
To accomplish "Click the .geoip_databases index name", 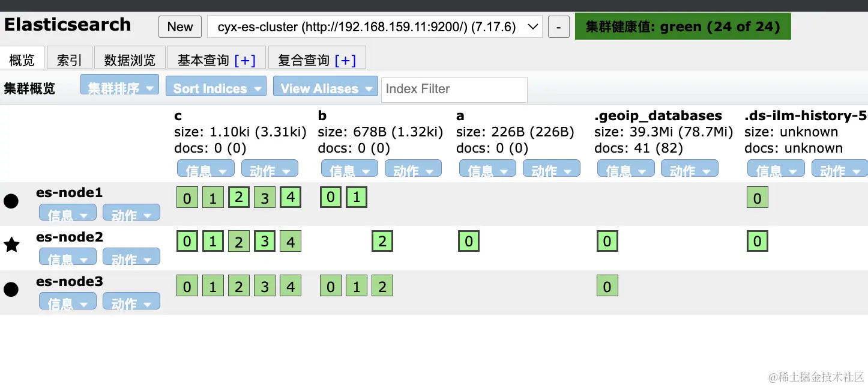I will pos(658,115).
